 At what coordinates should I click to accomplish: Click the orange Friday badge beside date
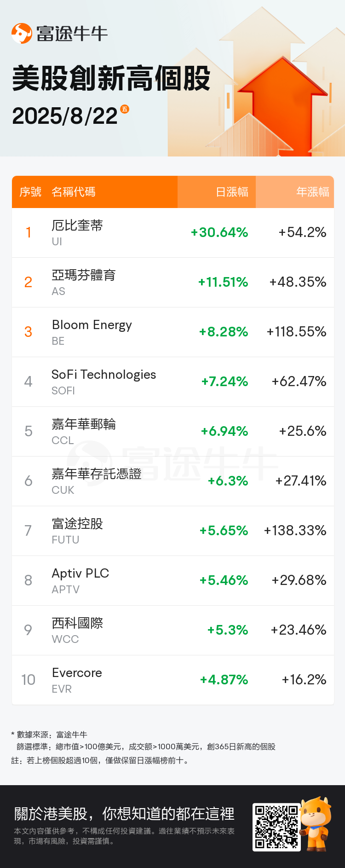point(125,109)
